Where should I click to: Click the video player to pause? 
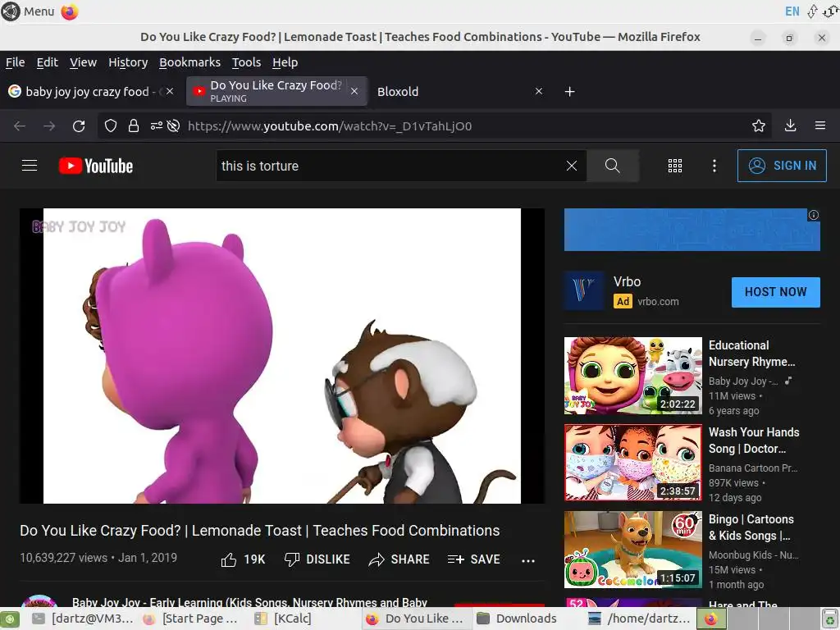[x=282, y=356]
